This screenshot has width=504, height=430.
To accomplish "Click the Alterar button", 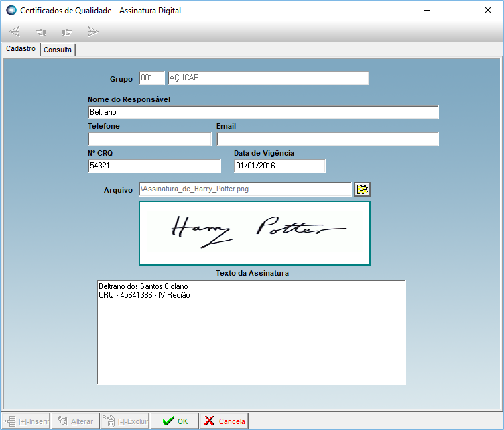I will [75, 421].
